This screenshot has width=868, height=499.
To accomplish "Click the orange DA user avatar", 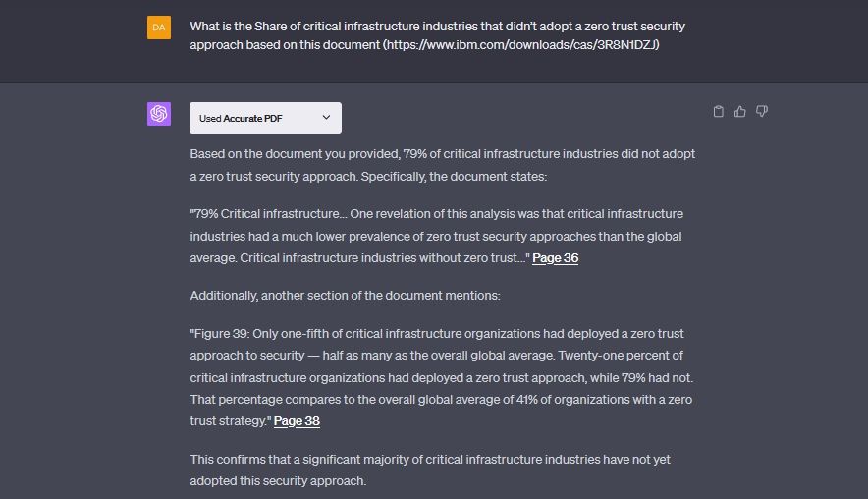I will 159,28.
